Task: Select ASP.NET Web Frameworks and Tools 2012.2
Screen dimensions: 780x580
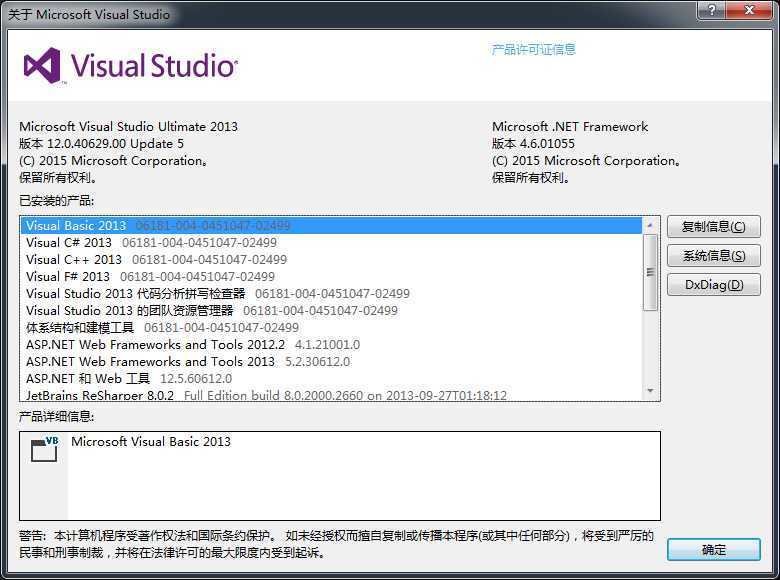Action: coord(331,344)
